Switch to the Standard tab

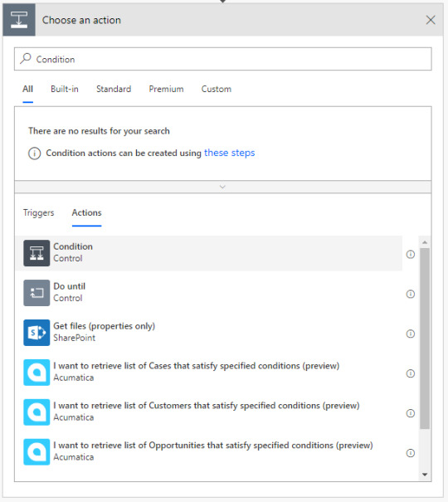(114, 89)
